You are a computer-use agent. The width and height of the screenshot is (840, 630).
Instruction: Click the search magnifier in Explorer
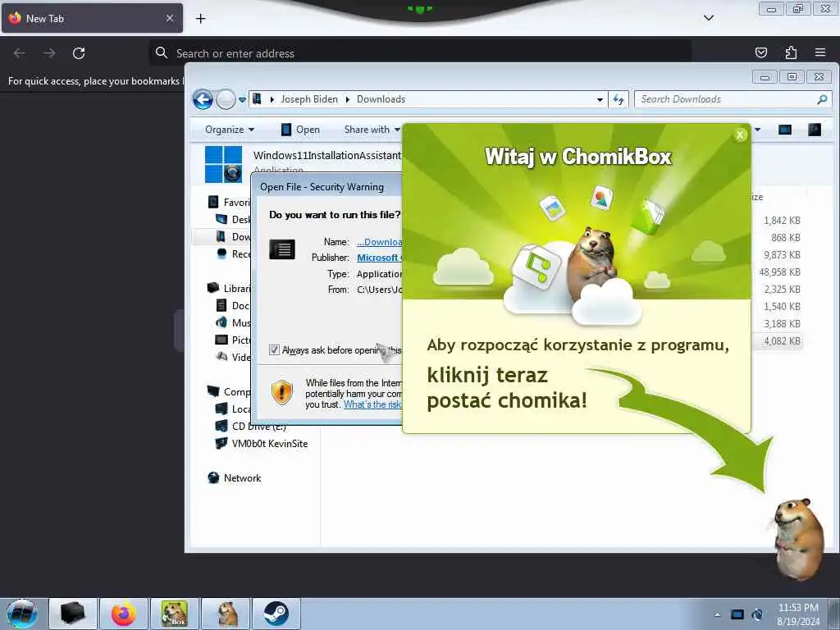point(822,99)
